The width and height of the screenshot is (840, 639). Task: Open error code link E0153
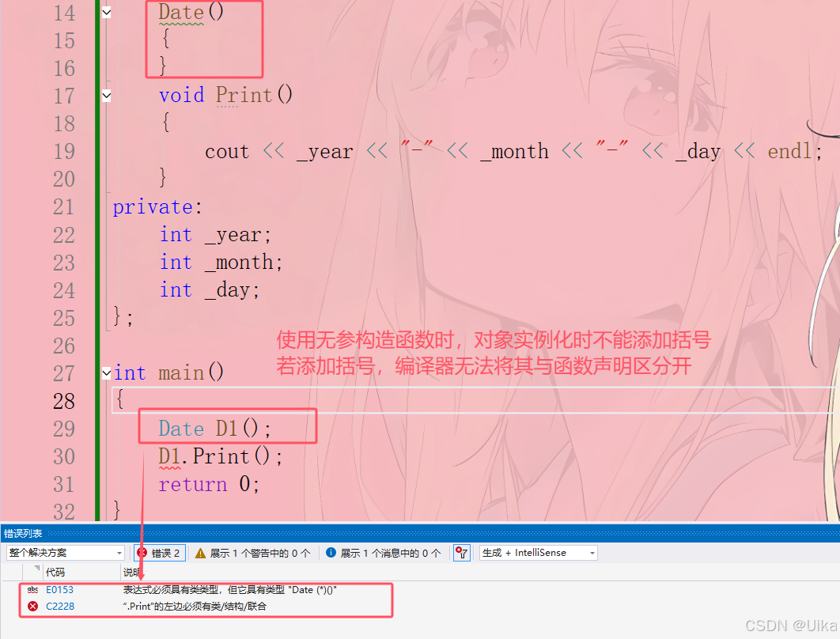click(x=59, y=590)
